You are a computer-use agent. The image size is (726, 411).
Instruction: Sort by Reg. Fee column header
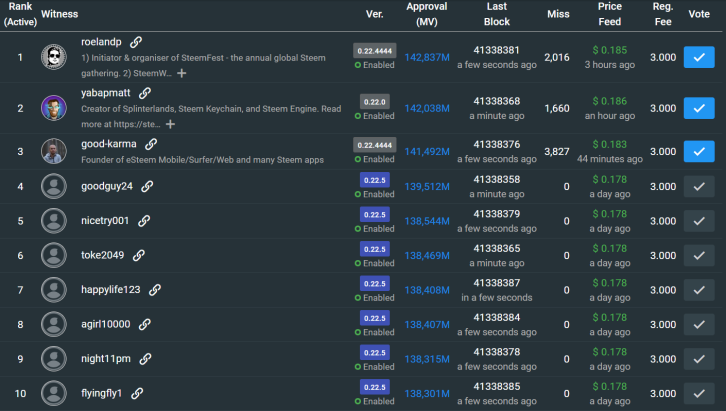[x=663, y=14]
